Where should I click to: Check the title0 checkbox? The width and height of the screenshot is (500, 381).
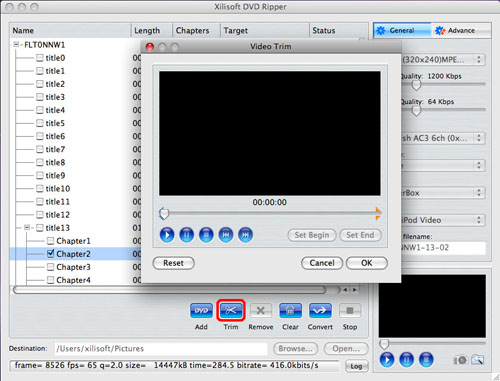coord(40,58)
